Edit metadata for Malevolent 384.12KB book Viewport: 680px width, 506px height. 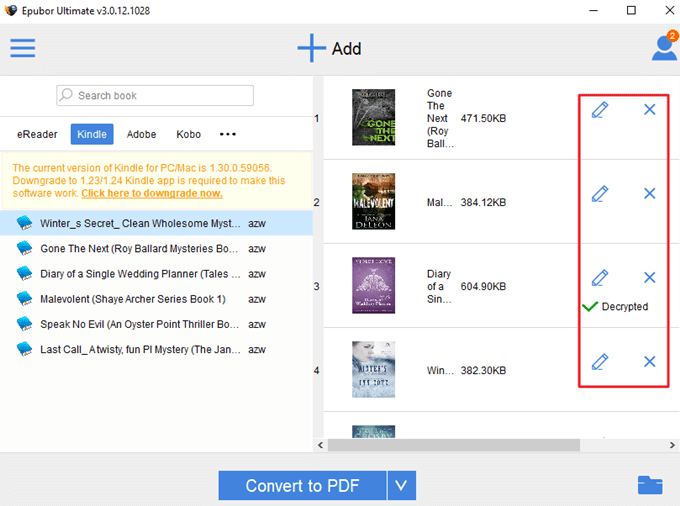click(600, 194)
